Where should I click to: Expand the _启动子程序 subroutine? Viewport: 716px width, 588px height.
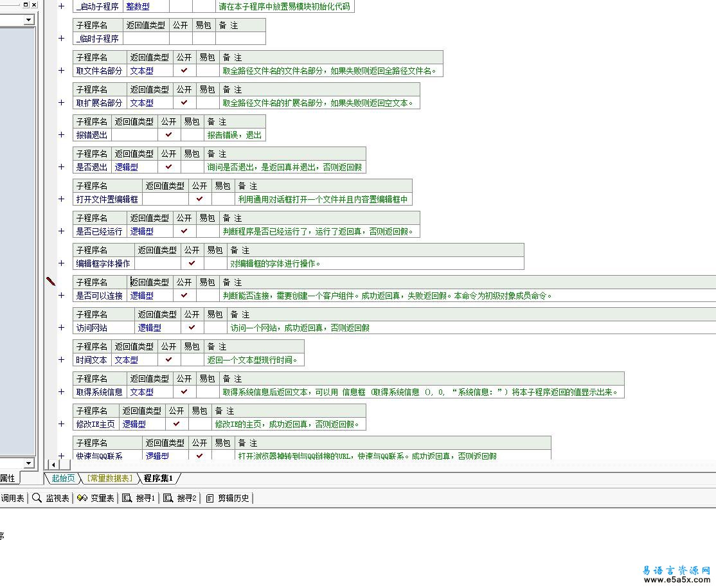click(x=62, y=6)
